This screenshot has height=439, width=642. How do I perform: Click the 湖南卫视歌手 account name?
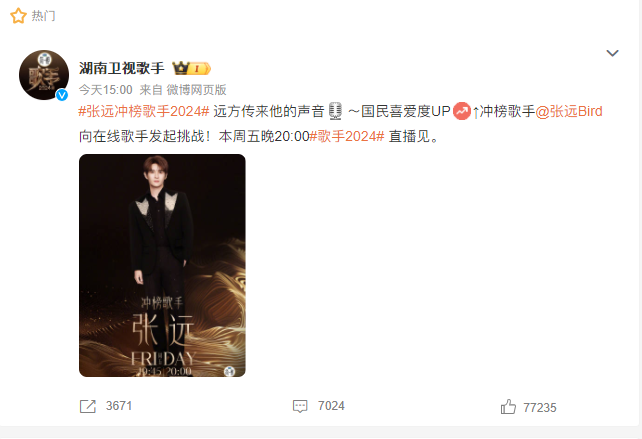(x=122, y=68)
